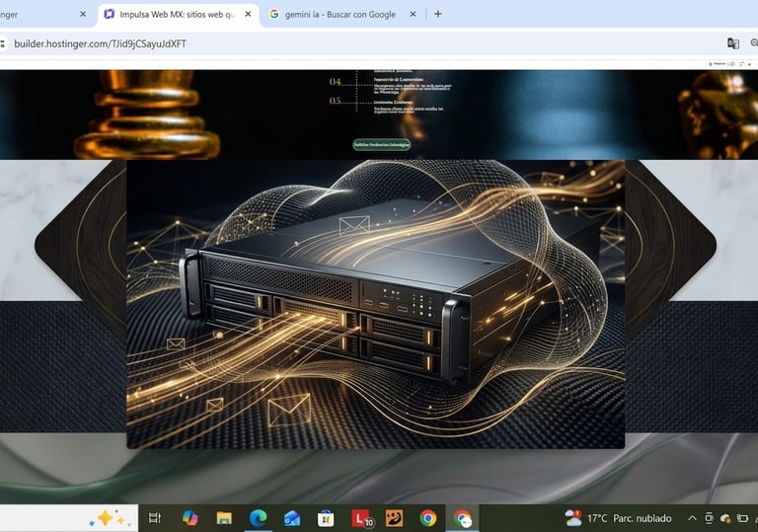Close the Impulsa Web MX tab
Screen dimensions: 758x532
point(248,15)
